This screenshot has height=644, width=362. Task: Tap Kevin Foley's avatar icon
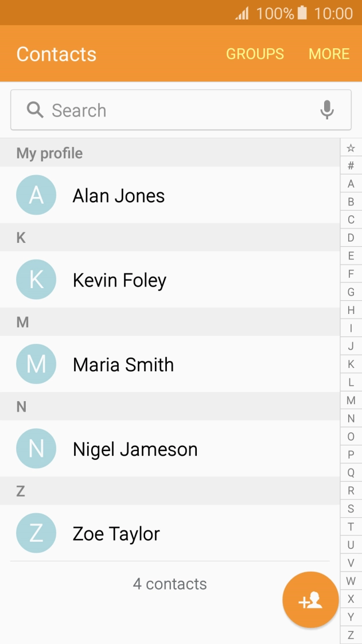click(x=36, y=280)
